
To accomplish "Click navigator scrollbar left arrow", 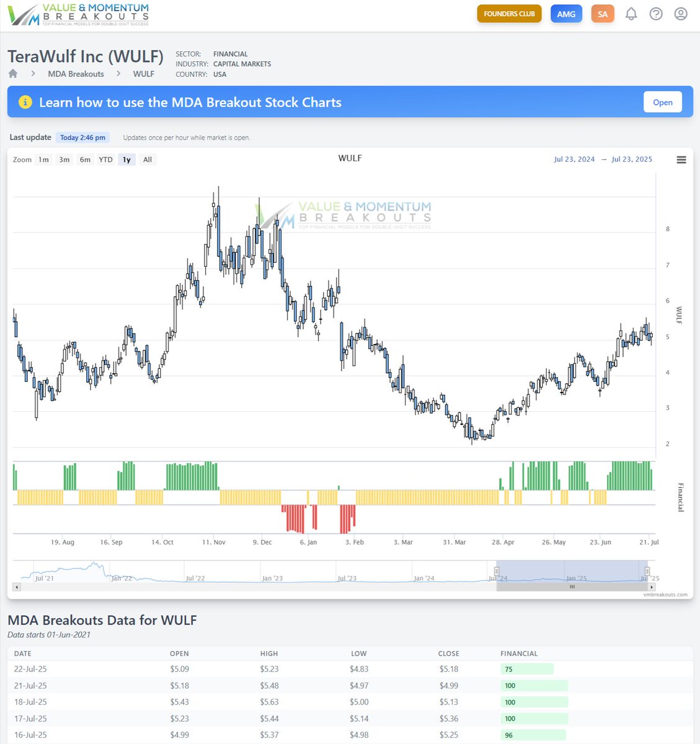I will 17,587.
